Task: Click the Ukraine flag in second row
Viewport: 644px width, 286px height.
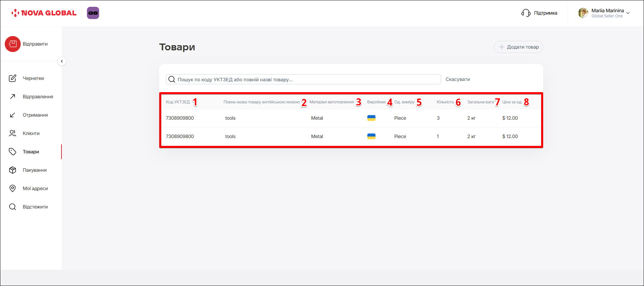Action: tap(371, 136)
